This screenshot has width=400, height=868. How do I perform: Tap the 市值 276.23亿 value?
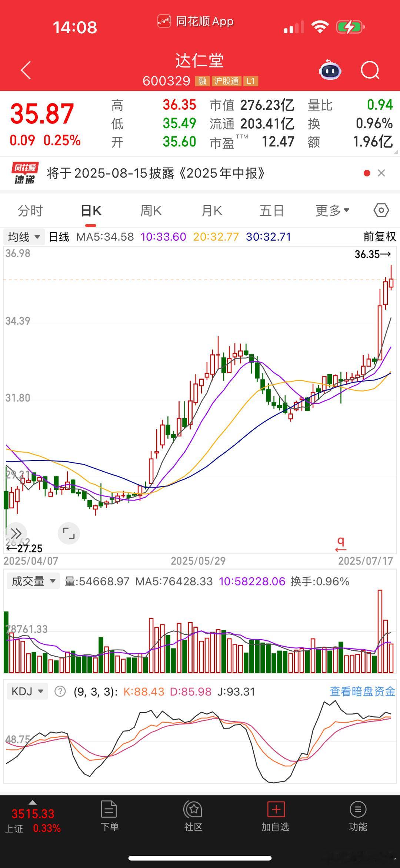point(267,105)
